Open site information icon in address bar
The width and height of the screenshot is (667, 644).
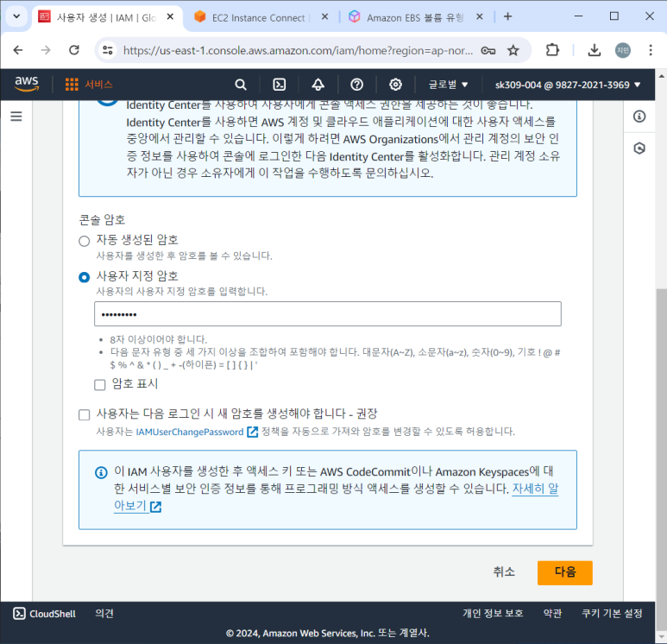click(x=108, y=50)
